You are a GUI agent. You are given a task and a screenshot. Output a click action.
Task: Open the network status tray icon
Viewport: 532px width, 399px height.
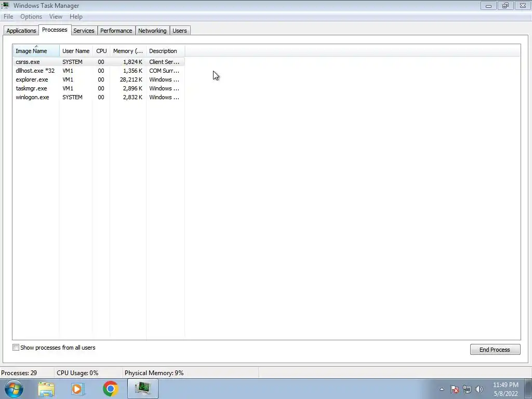tap(467, 389)
